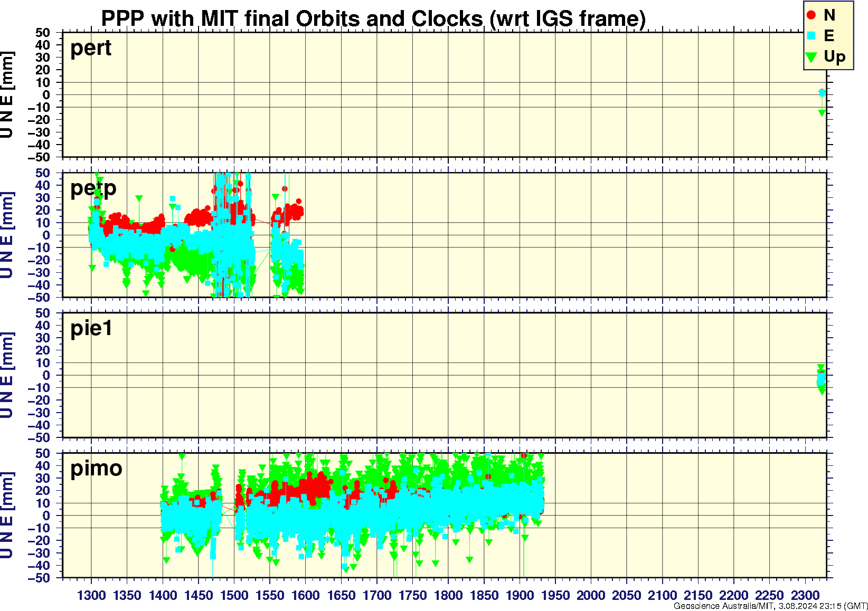Click the green Up legend triangle
The width and height of the screenshot is (868, 611).
812,56
